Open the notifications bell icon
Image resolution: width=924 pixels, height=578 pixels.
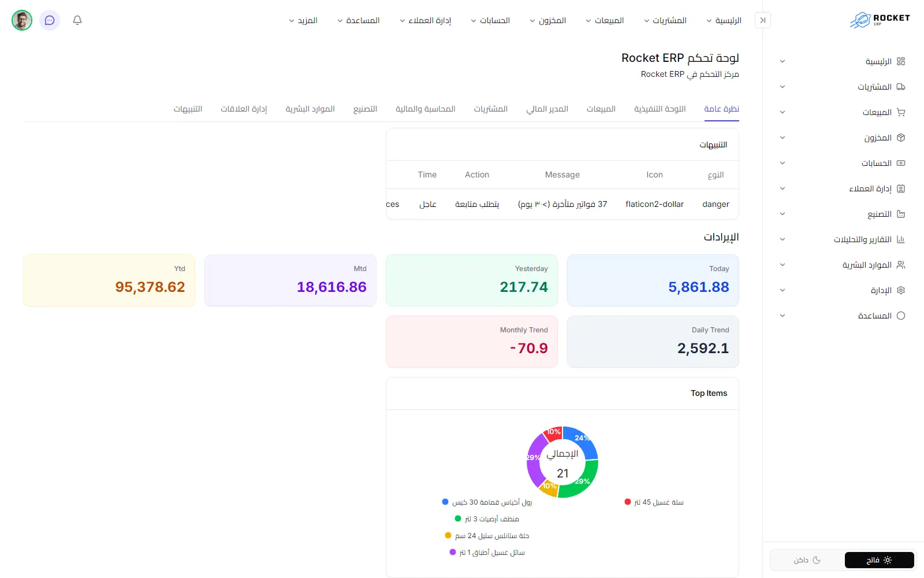(x=77, y=20)
